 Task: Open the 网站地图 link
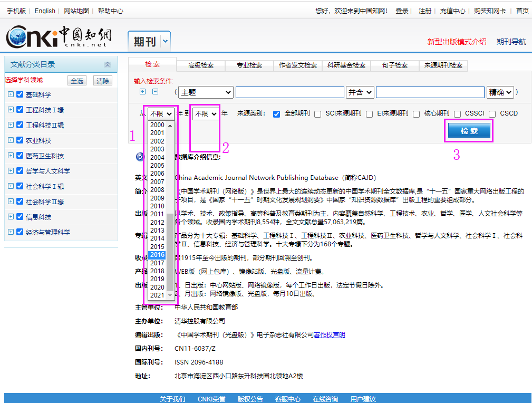tap(76, 11)
